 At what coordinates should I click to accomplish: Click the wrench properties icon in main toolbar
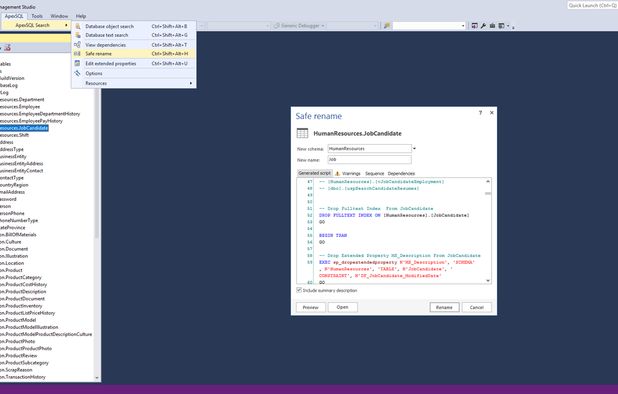coord(483,26)
